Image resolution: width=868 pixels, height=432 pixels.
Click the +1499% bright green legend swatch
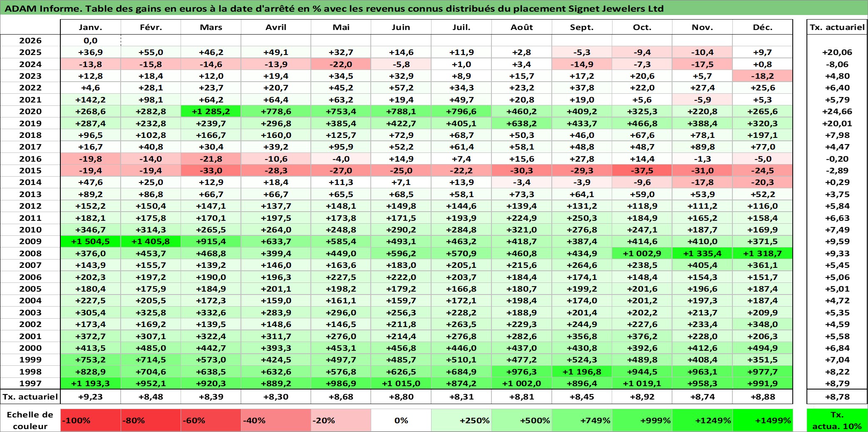click(763, 420)
